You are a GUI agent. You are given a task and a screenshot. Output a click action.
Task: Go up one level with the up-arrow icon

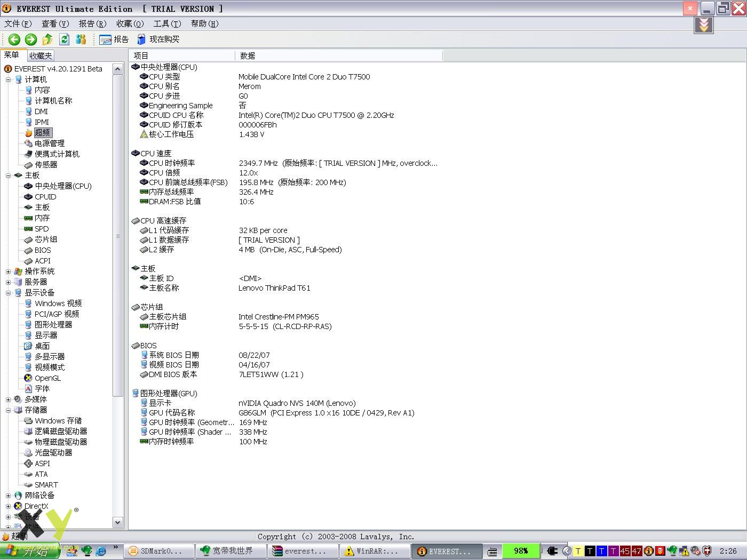(47, 39)
